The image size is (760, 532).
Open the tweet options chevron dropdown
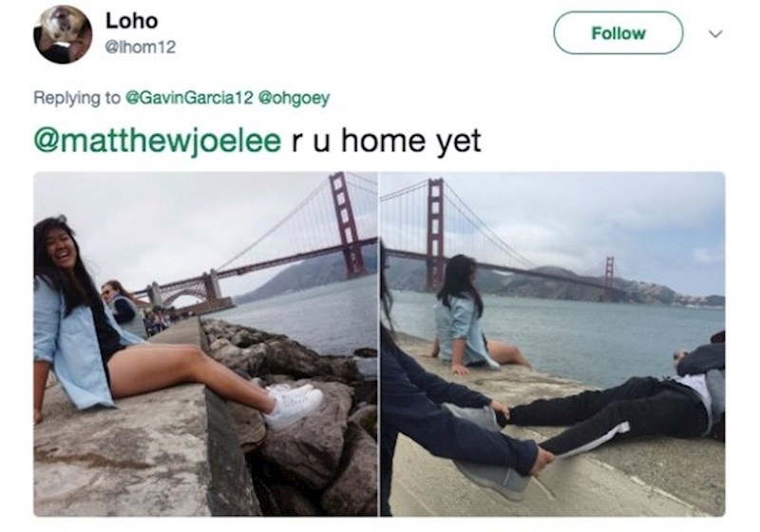coord(715,34)
